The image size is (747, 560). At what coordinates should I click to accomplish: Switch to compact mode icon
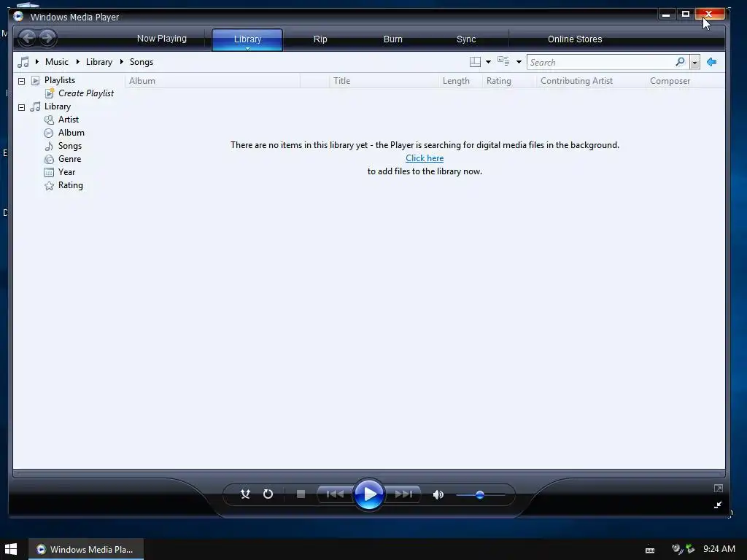(x=718, y=505)
